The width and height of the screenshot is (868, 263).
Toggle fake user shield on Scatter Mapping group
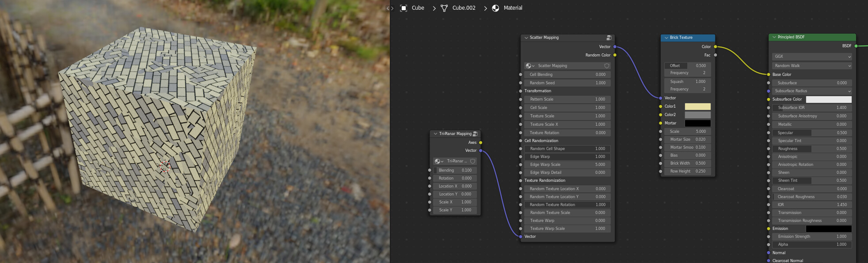[607, 66]
